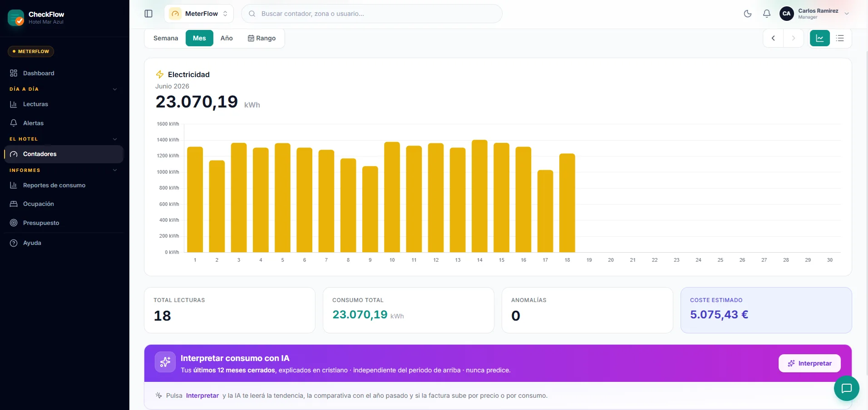Click the calendar icon beside Rango
Image resolution: width=868 pixels, height=410 pixels.
click(x=251, y=38)
